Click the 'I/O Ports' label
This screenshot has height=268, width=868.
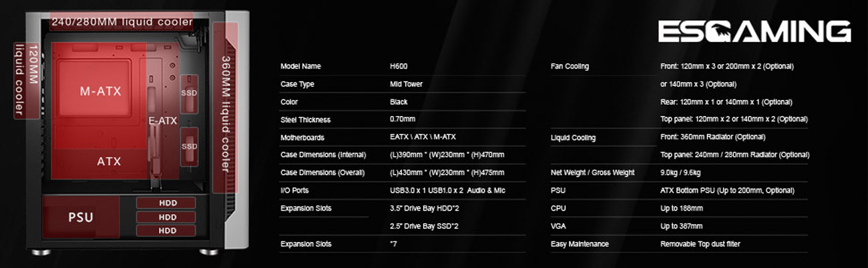click(x=295, y=191)
